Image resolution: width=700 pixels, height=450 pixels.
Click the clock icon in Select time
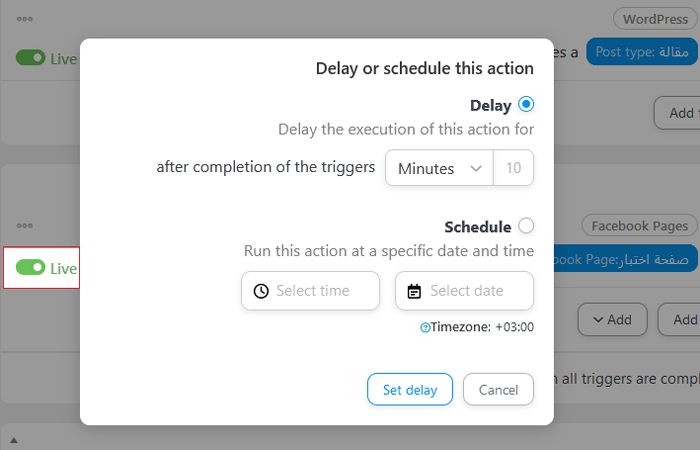[261, 291]
